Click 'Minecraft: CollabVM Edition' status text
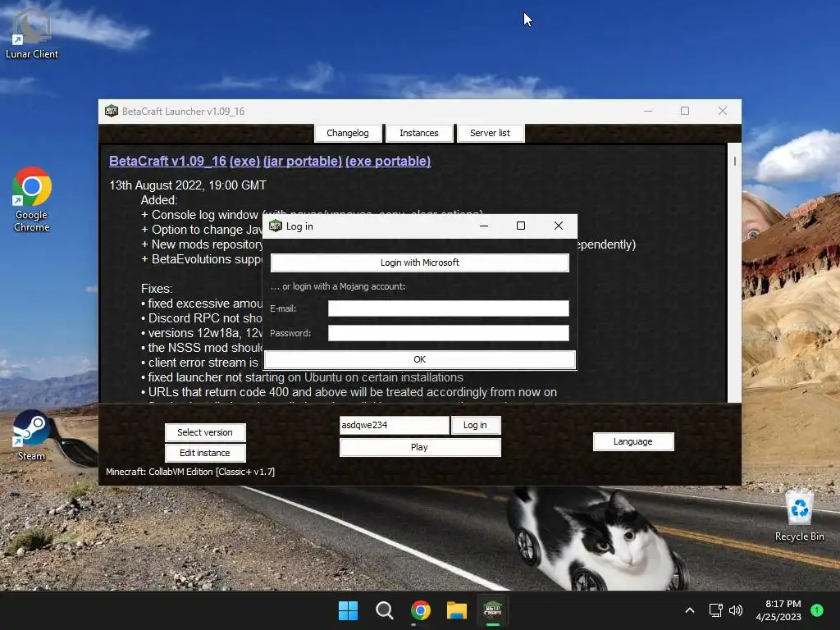 [190, 472]
